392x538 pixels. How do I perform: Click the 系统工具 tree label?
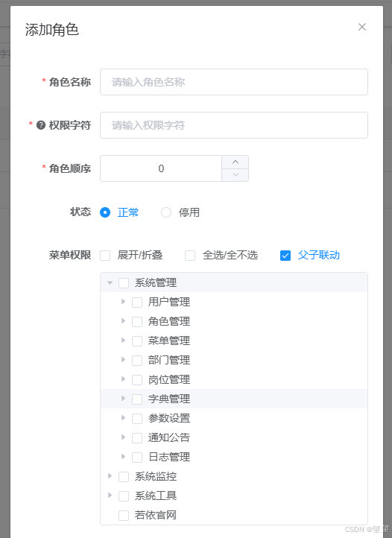click(156, 496)
